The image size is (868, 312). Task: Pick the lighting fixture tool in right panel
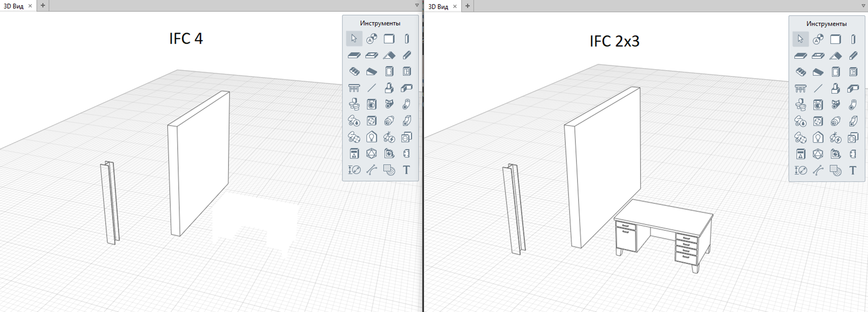(818, 138)
